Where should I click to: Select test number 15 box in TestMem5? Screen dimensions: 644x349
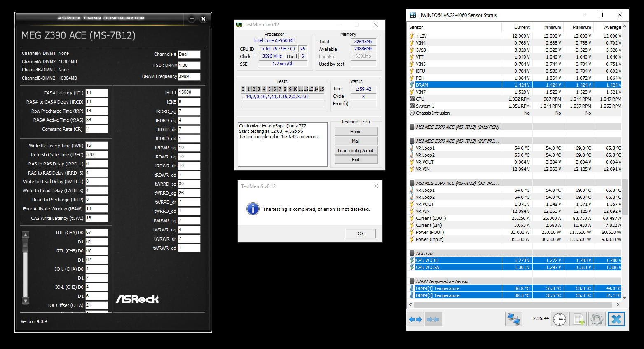(x=322, y=89)
